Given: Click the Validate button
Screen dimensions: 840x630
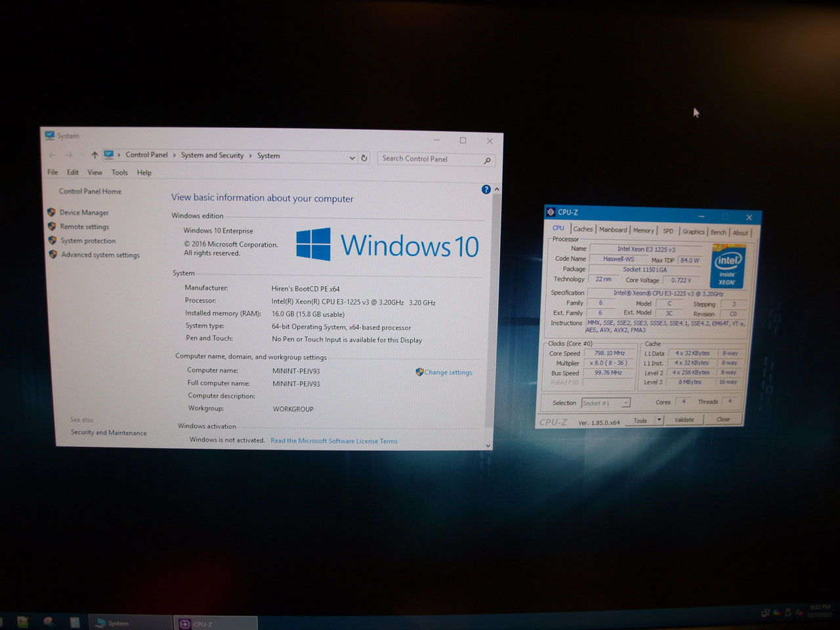Looking at the screenshot, I should click(x=684, y=420).
